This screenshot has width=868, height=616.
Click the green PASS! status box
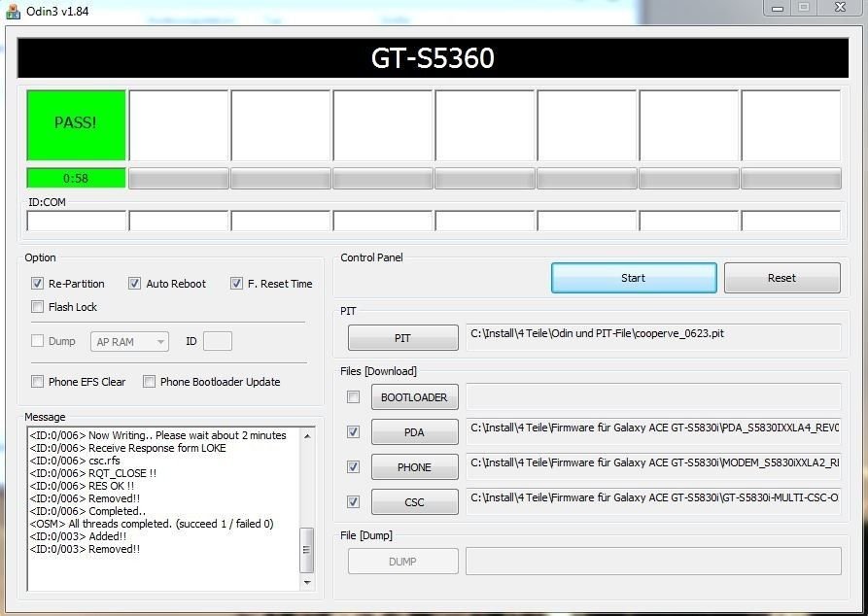pos(77,125)
